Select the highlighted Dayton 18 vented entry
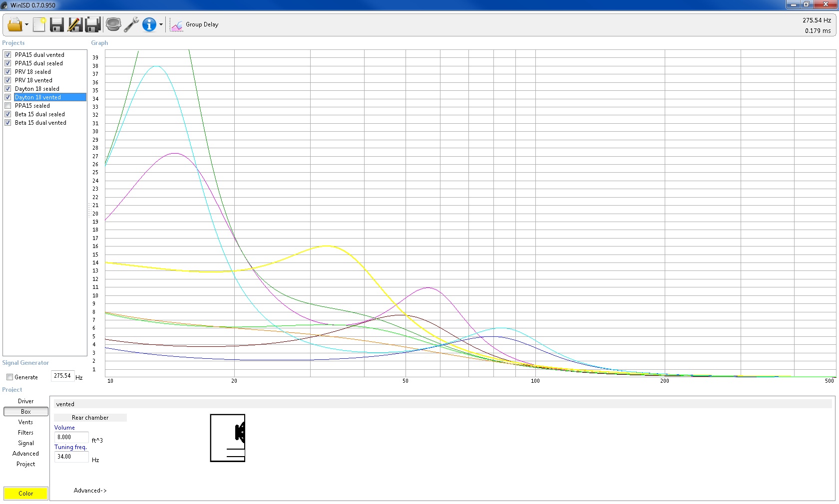839x504 pixels. coord(50,97)
